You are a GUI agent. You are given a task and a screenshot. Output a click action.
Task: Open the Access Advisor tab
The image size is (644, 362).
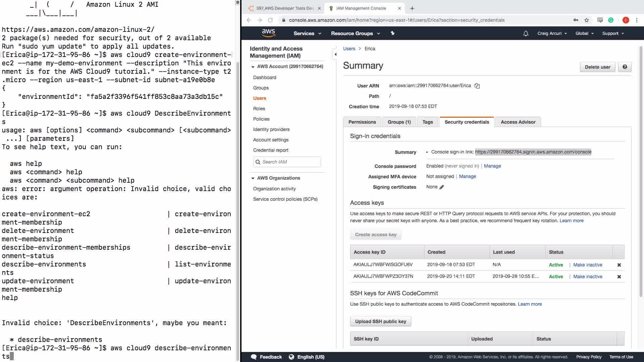518,122
